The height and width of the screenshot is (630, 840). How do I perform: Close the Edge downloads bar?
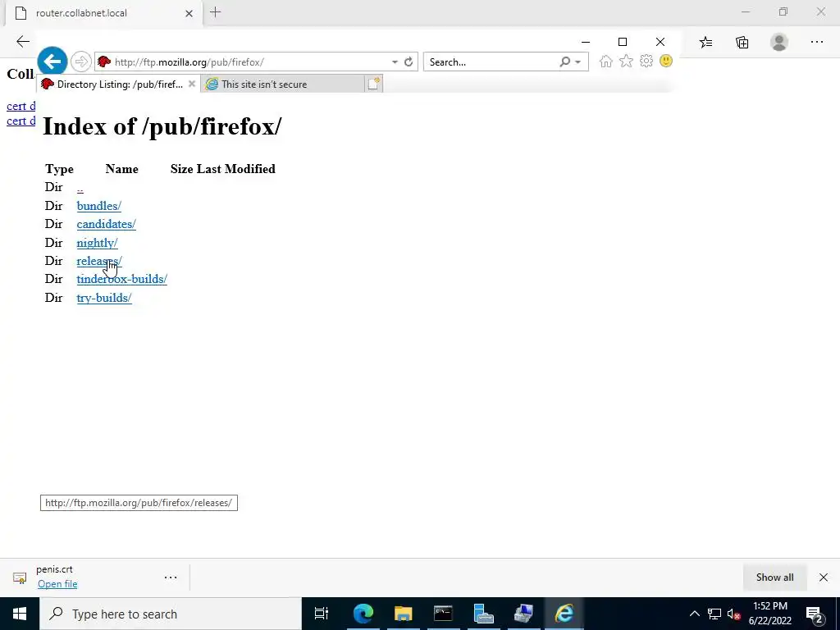pos(824,577)
